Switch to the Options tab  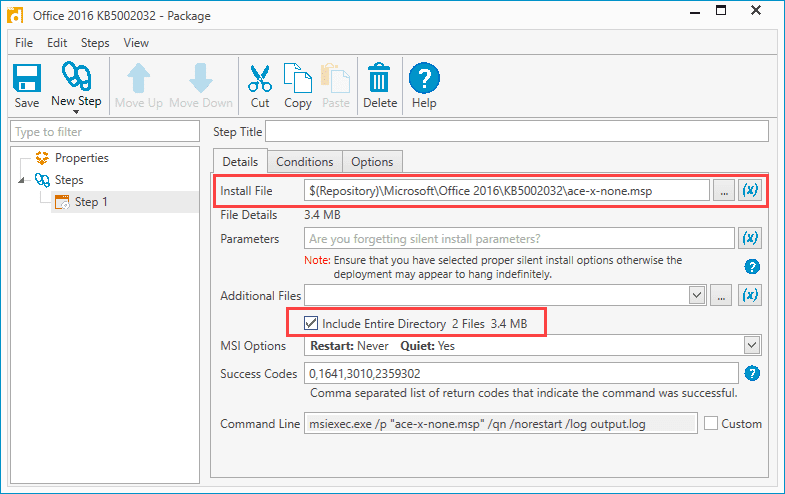click(x=372, y=162)
